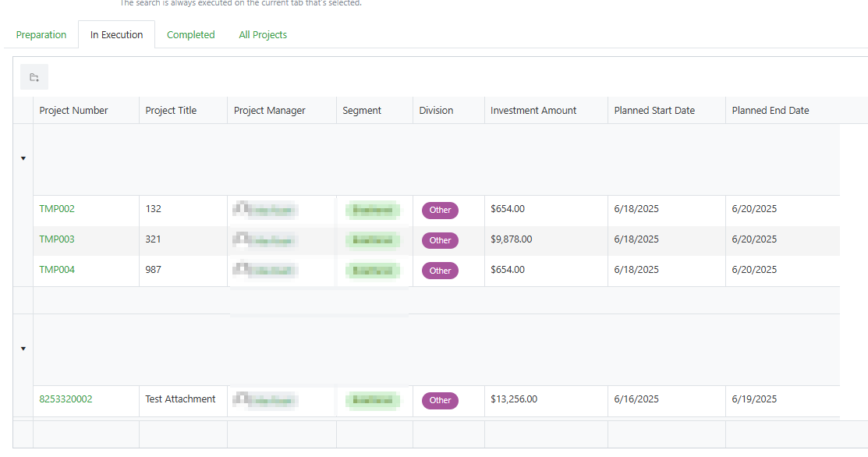
Task: Click the Project Manager column header
Action: tap(270, 111)
